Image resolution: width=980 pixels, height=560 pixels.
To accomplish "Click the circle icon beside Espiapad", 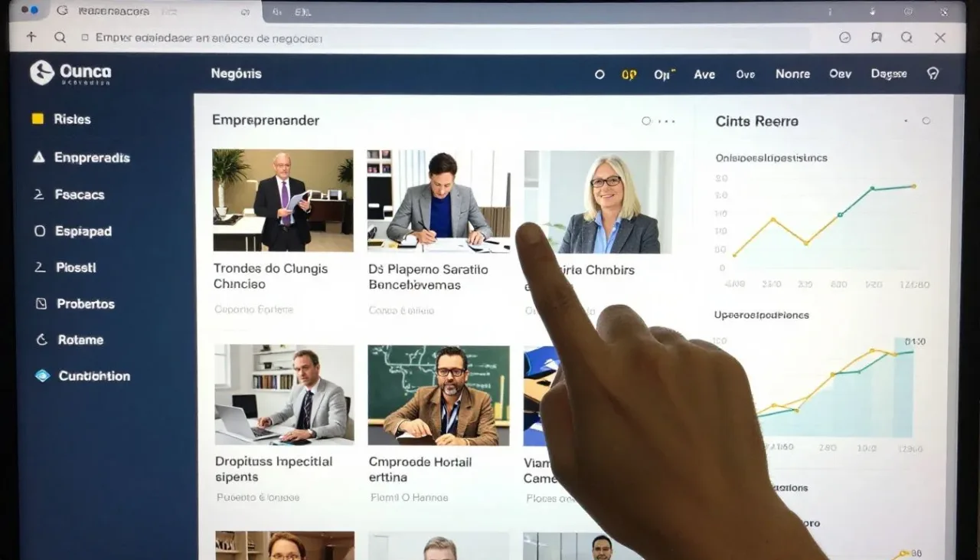I will click(40, 231).
